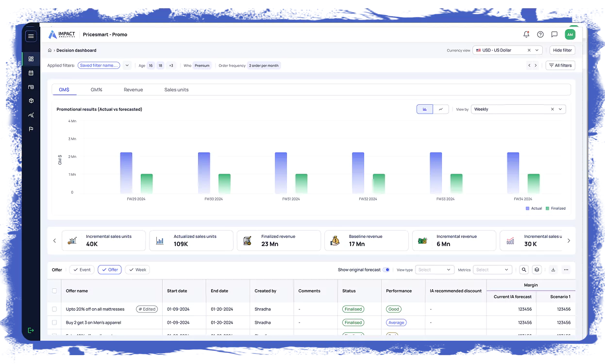
Task: Open the hamburger menu in the sidebar
Action: tap(31, 36)
